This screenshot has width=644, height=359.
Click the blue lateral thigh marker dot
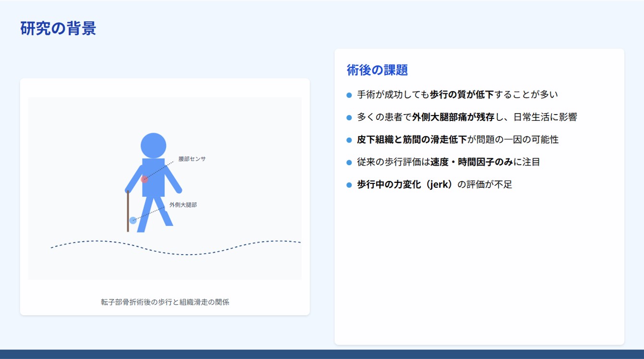click(133, 220)
